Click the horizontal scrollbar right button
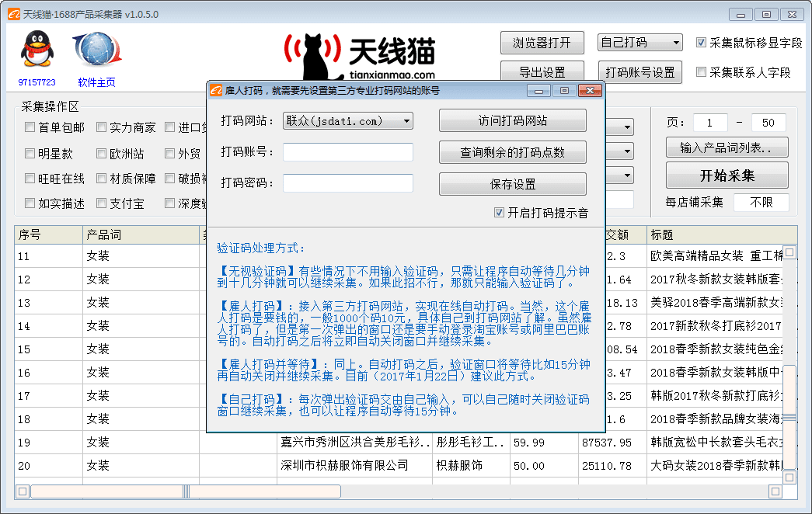Screen dimensions: 812x514 (775, 491)
